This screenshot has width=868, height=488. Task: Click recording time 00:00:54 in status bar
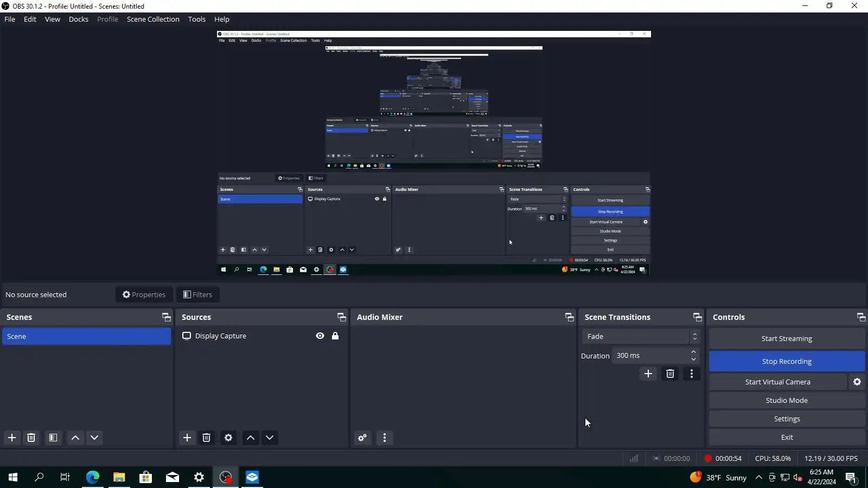(729, 459)
